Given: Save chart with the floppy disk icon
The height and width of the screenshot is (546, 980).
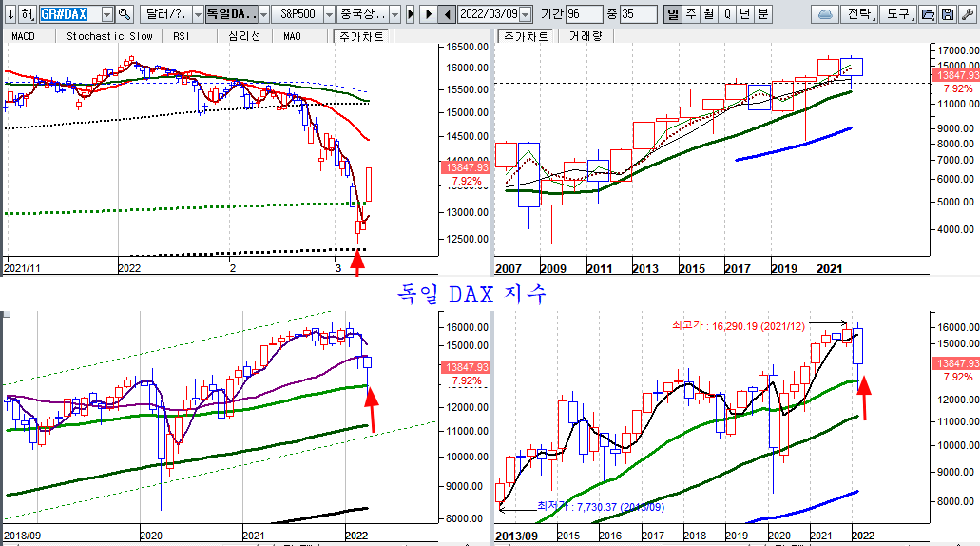Looking at the screenshot, I should [947, 14].
